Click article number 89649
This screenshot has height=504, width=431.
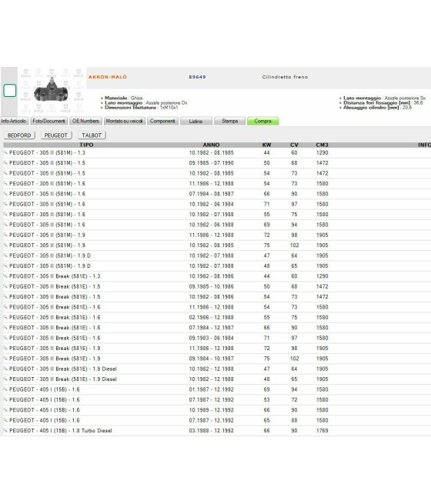197,77
